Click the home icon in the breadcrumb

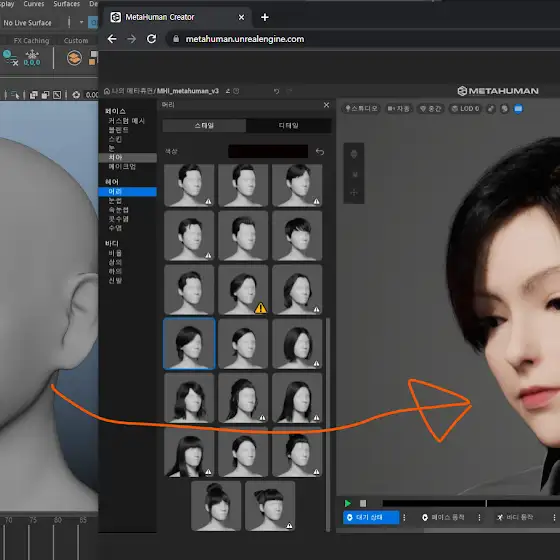[x=106, y=91]
